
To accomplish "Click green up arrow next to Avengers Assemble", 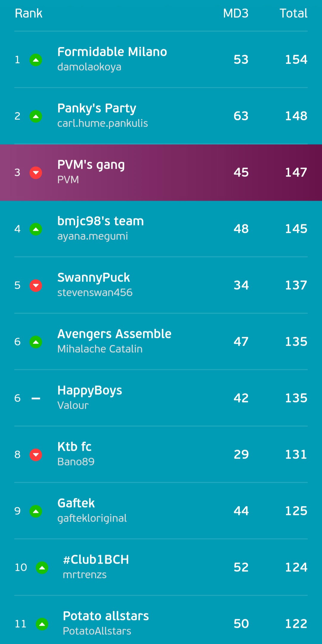I will 36,342.
